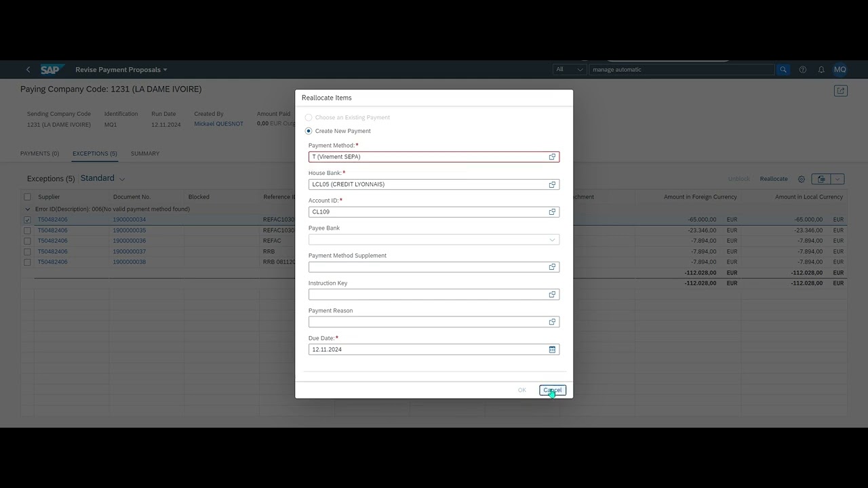
Task: Click the -23.346,00 foreign currency amount cell
Action: point(702,230)
